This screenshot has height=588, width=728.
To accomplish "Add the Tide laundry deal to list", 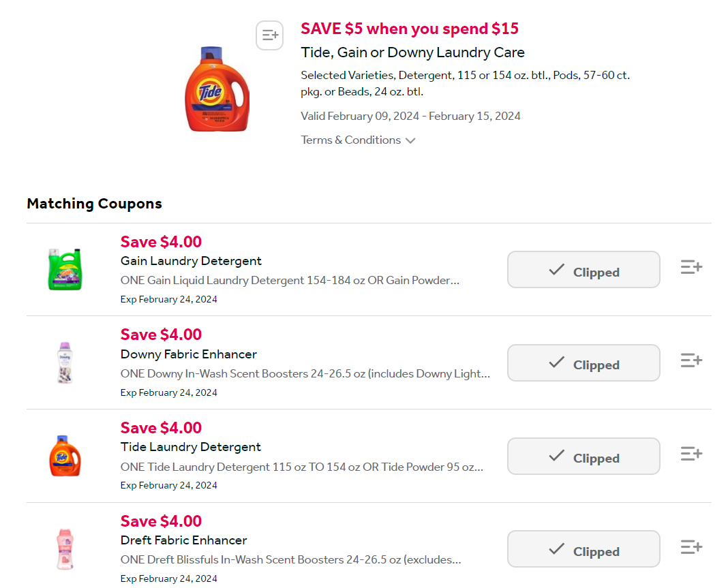I will [269, 35].
